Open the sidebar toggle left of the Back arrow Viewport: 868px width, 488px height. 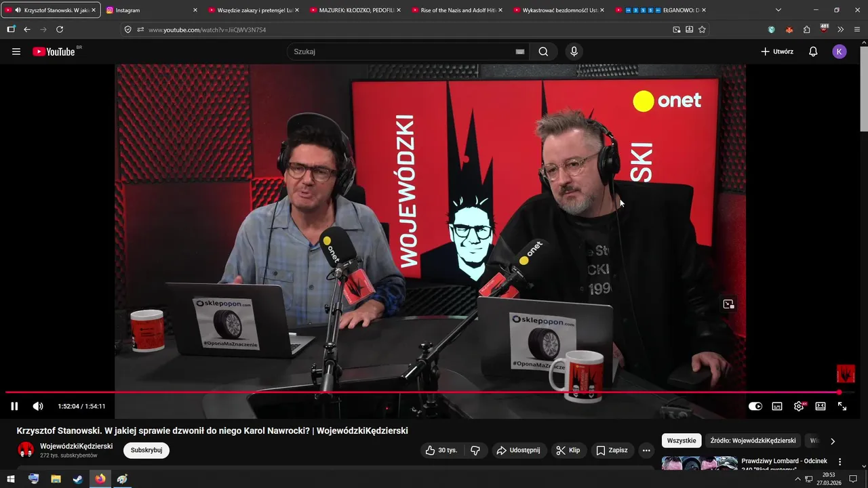coord(11,29)
